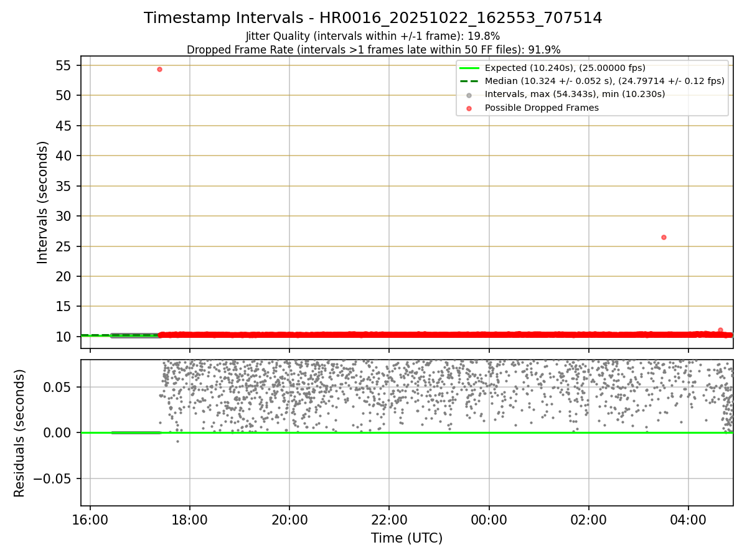Click the '20:00' x-axis tick label

click(289, 520)
